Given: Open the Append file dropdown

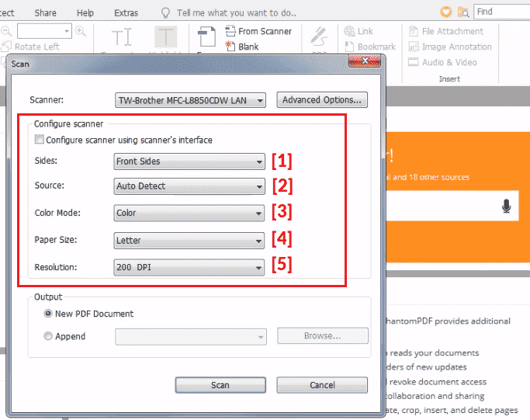Looking at the screenshot, I should point(191,337).
